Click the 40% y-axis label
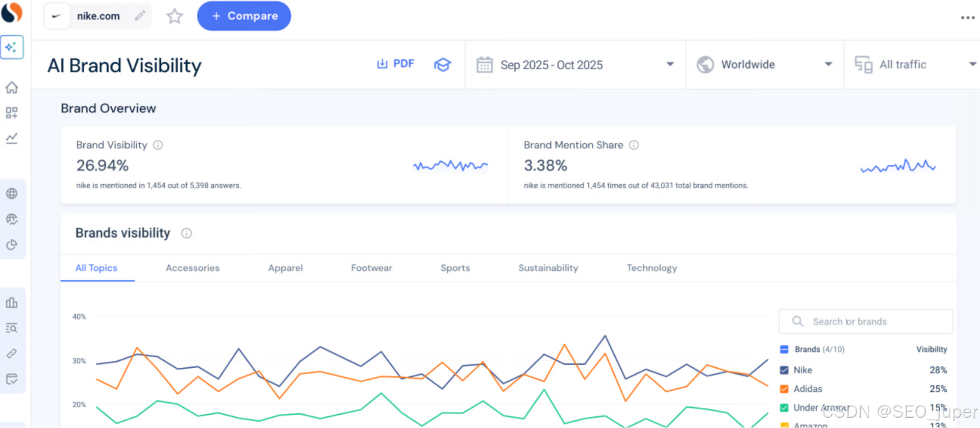Viewport: 980px width, 428px height. [79, 317]
